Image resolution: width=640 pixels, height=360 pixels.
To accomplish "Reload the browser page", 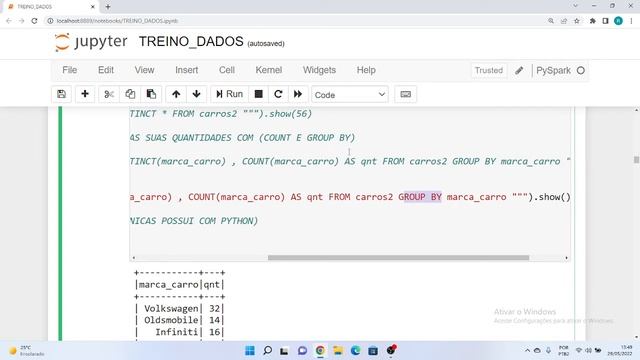I will point(34,21).
